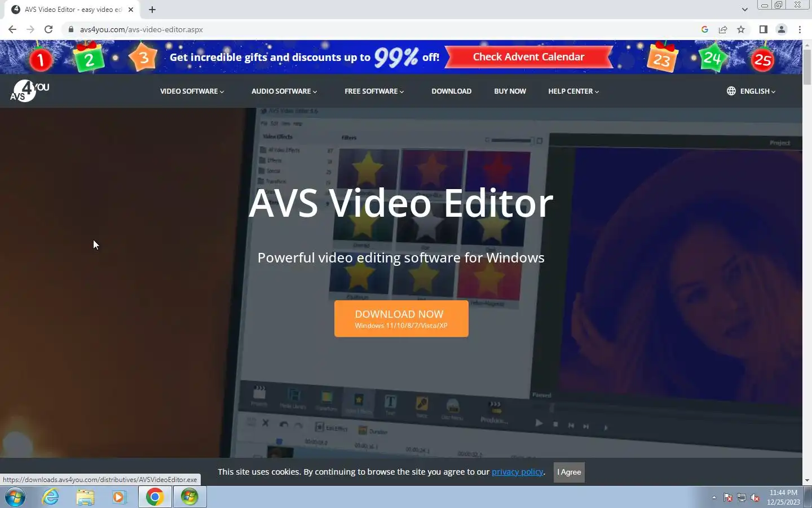Expand the Help Center menu

[x=573, y=91]
